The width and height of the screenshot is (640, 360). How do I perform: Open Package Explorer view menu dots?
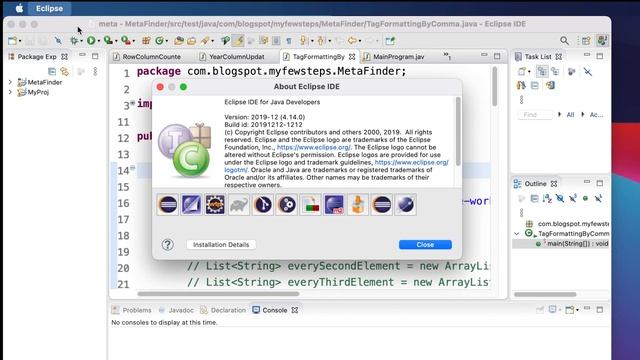[x=95, y=71]
